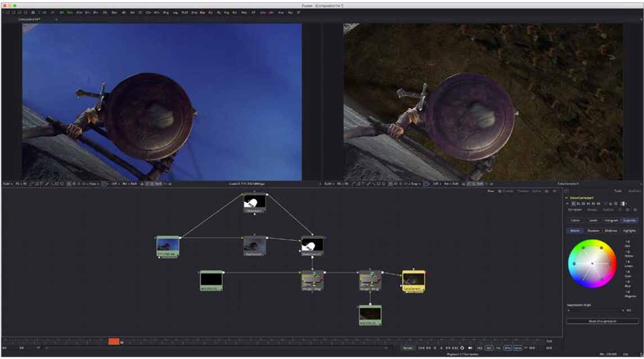Click the blue-screen Loader node

pyautogui.click(x=167, y=246)
